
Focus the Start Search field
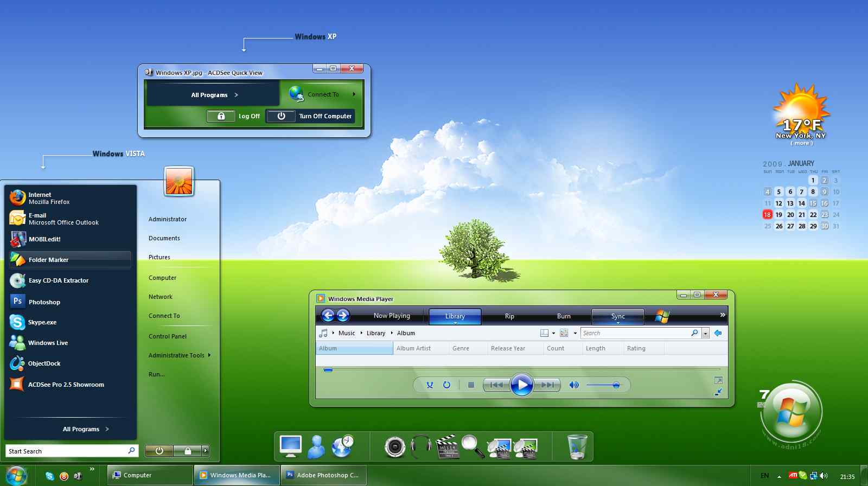click(72, 451)
